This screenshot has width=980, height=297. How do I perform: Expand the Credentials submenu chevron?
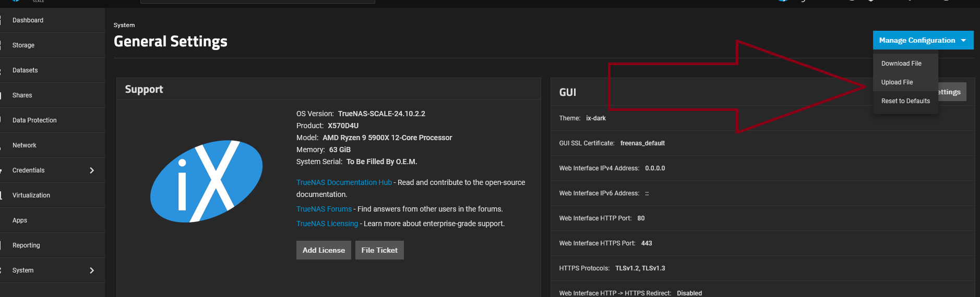pos(92,170)
